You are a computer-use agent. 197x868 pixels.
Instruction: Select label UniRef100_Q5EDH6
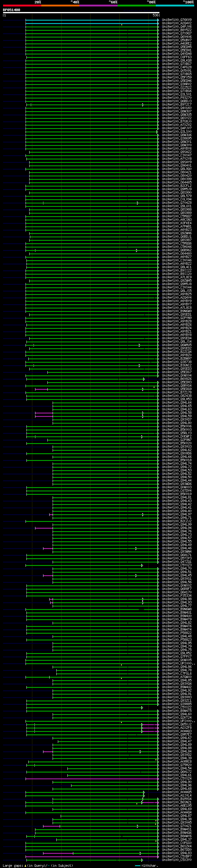click(x=177, y=81)
